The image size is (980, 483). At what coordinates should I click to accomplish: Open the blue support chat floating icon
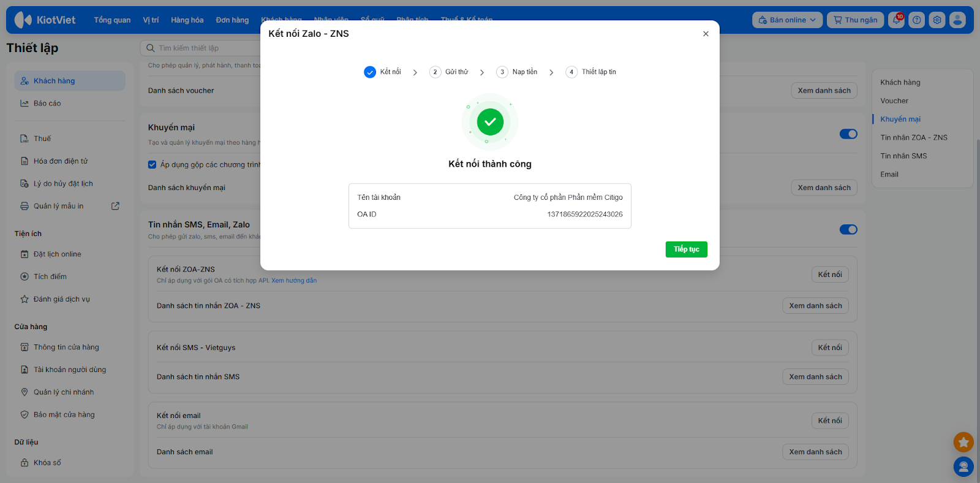(x=963, y=467)
